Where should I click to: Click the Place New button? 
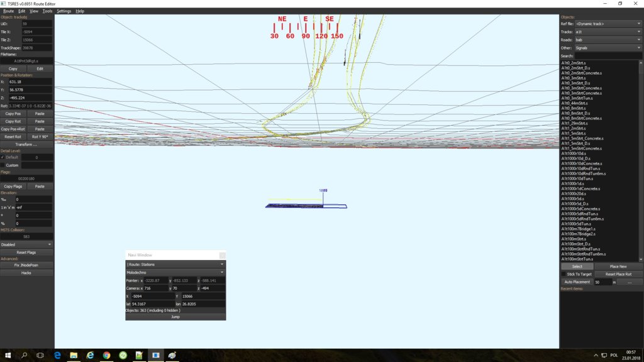point(618,266)
